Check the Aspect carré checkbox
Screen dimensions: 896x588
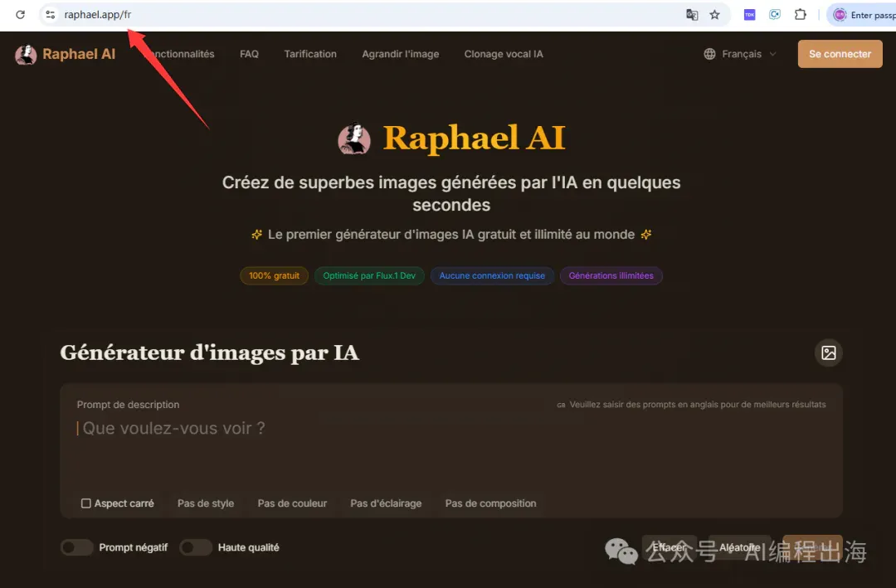[x=85, y=503]
